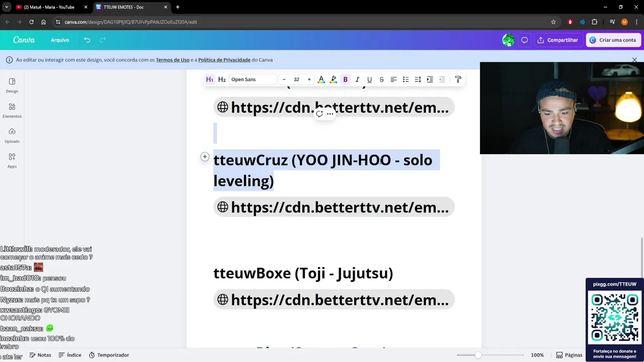This screenshot has height=362, width=644.
Task: Add block with plus button beside tteuwCruz
Action: click(205, 157)
